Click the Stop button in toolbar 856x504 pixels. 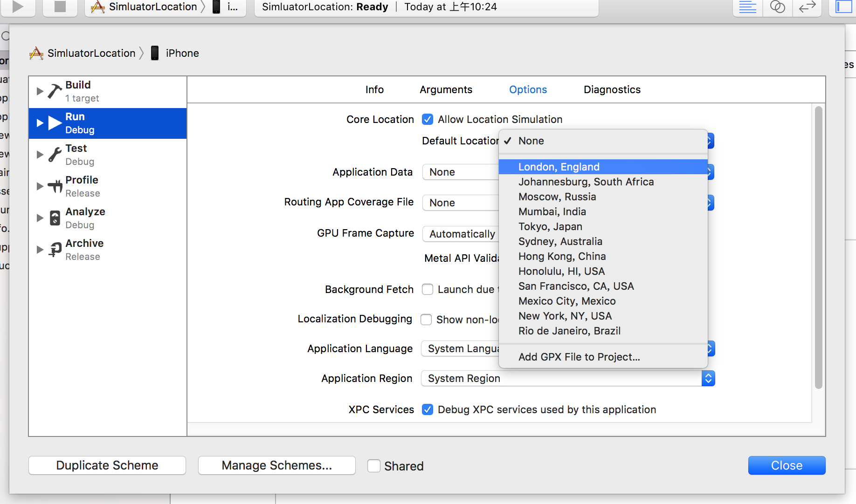coord(60,7)
